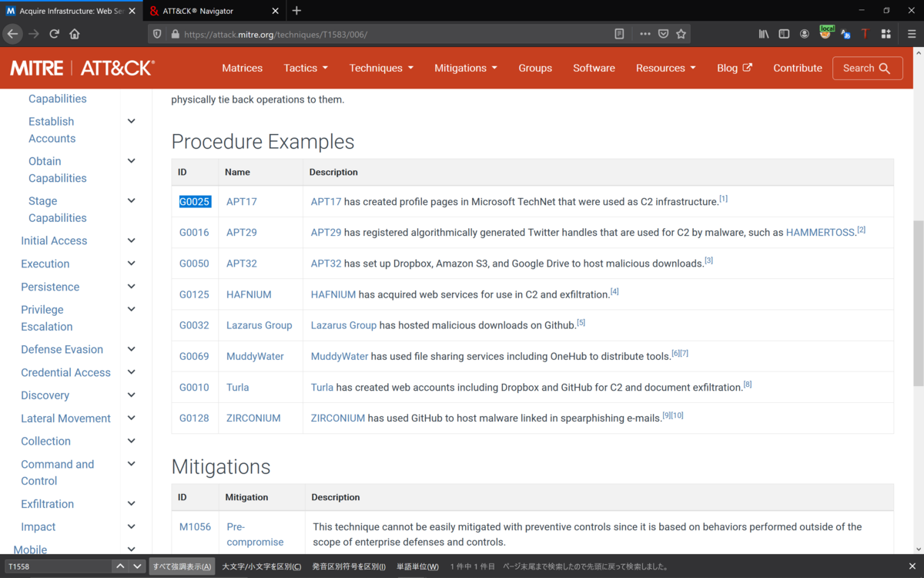
Task: Click the padlock site security icon
Action: pos(175,34)
